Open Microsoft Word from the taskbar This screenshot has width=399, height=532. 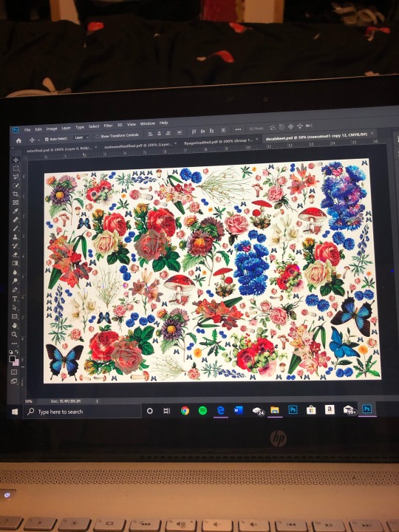coord(239,411)
